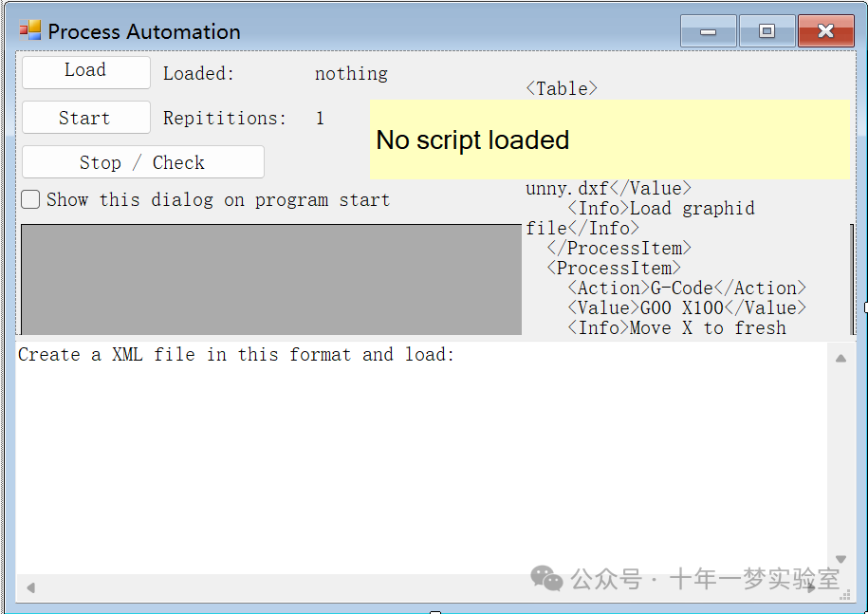Click the '<Action>G-Code</Action>' line
This screenshot has height=614, width=868.
tap(687, 288)
